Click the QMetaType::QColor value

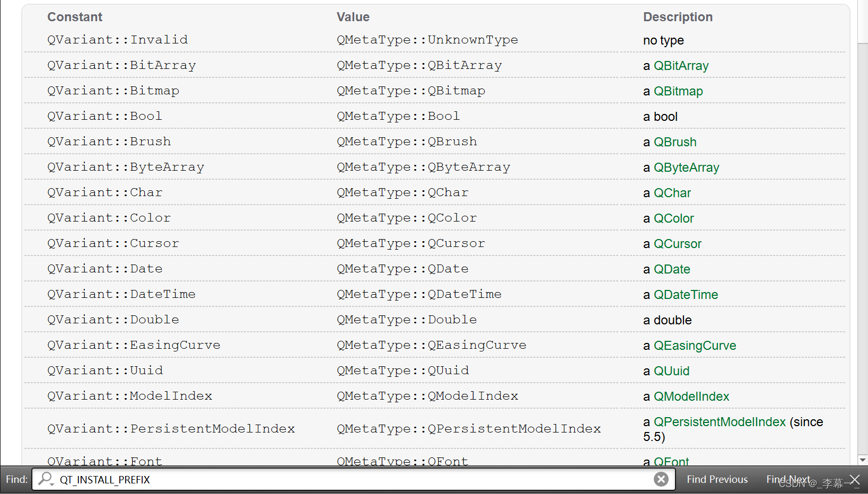point(407,218)
